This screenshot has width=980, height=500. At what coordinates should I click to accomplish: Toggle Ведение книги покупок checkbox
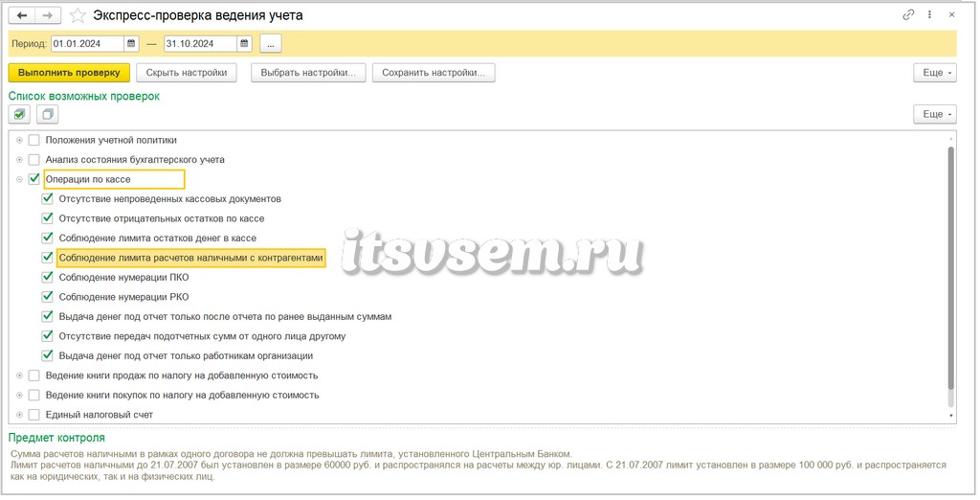33,395
